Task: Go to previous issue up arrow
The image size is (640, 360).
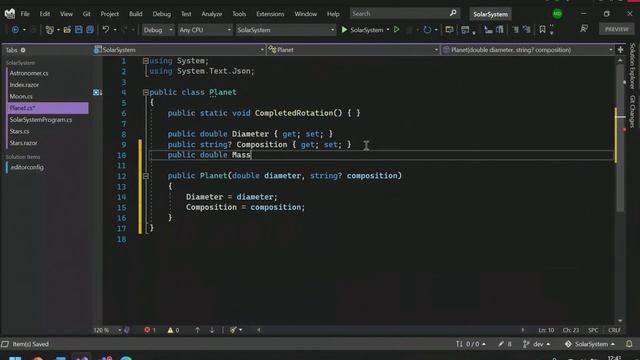Action: (x=197, y=330)
